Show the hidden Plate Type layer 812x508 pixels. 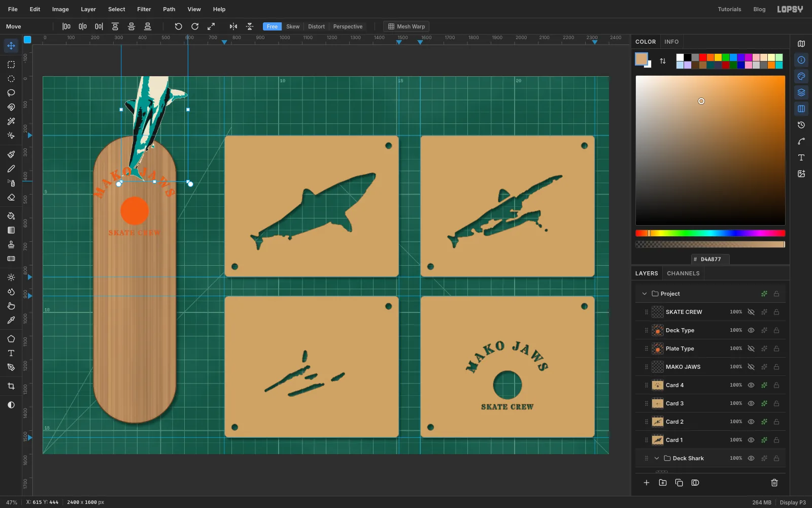[751, 348]
